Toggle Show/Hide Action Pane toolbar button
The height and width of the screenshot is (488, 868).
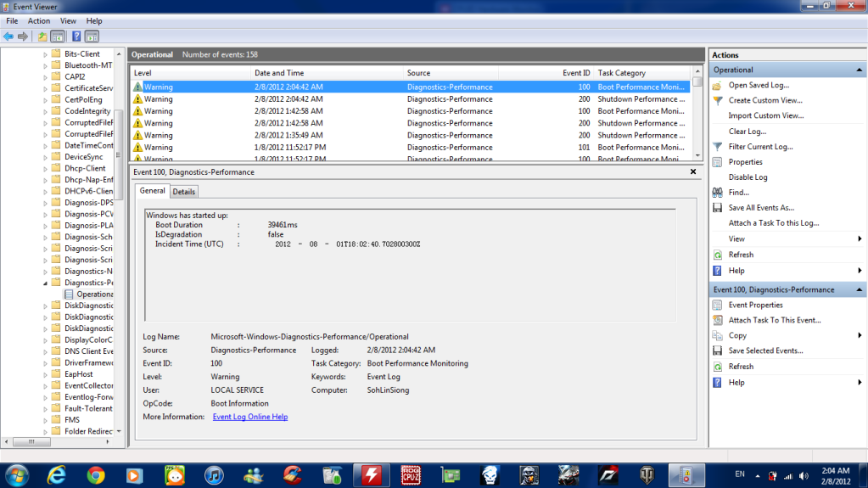92,36
